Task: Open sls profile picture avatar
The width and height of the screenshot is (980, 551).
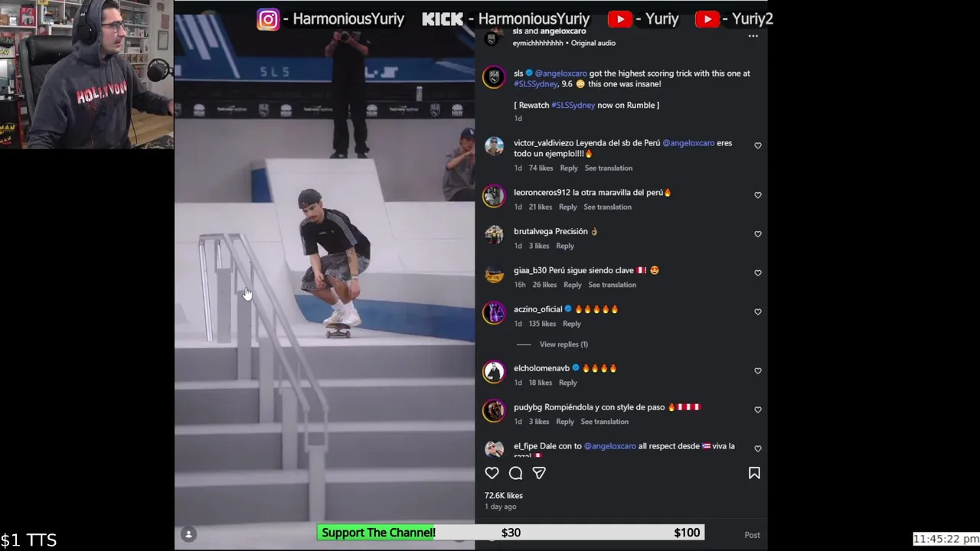Action: pyautogui.click(x=494, y=77)
